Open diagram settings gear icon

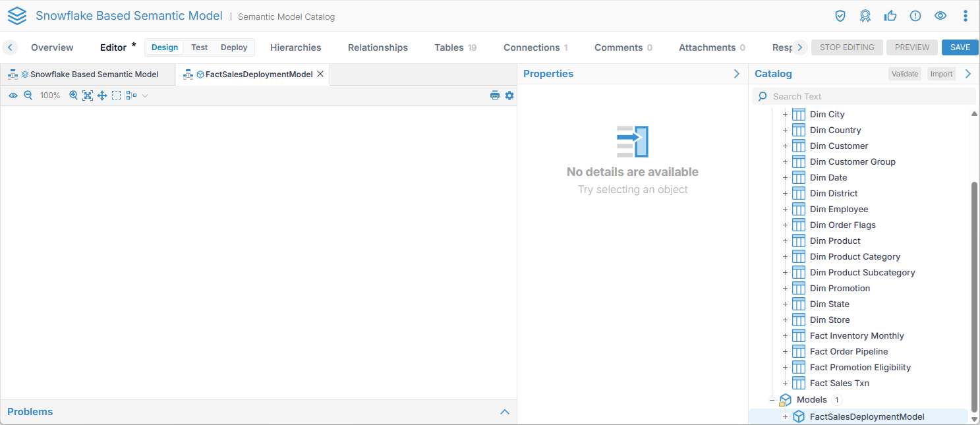(x=509, y=96)
